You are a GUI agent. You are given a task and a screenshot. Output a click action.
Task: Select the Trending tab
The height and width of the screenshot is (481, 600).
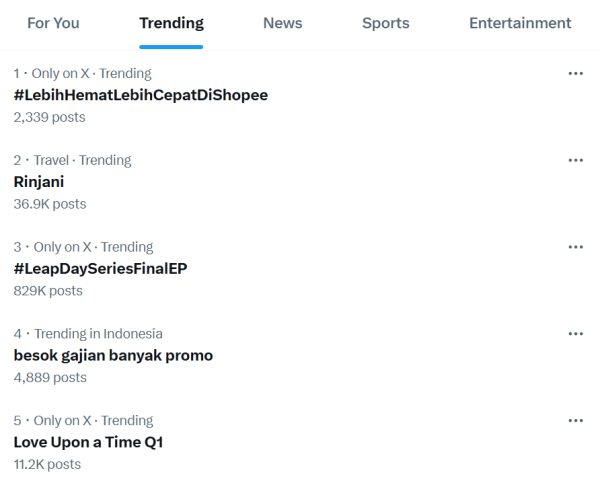(x=171, y=23)
